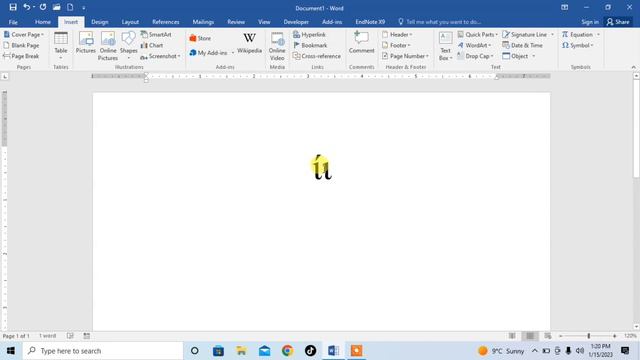
Task: Click the zoom slider handle
Action: point(589,336)
